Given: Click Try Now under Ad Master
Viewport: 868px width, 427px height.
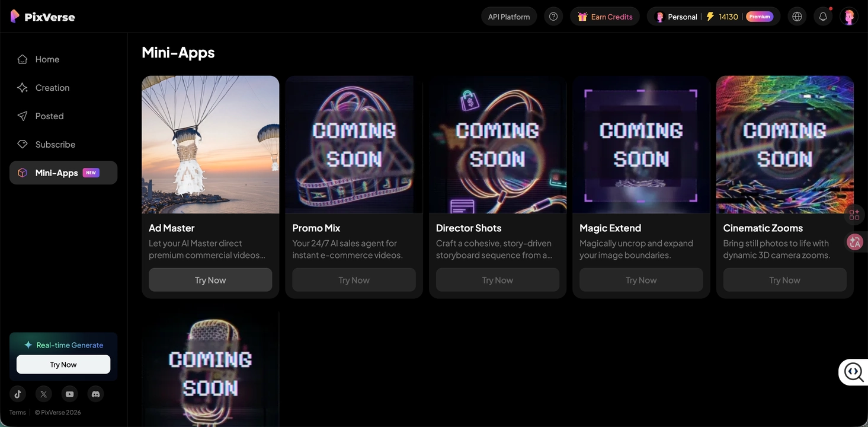Looking at the screenshot, I should point(210,280).
